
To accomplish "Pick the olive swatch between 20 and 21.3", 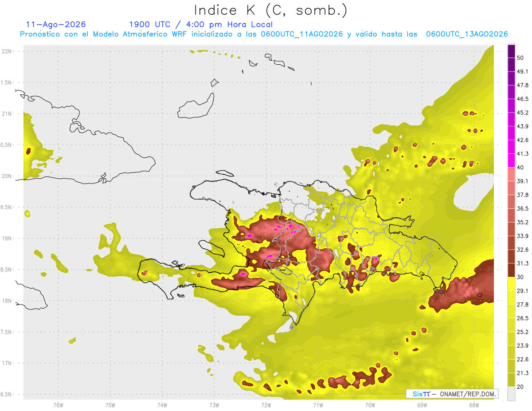I will click(x=511, y=380).
